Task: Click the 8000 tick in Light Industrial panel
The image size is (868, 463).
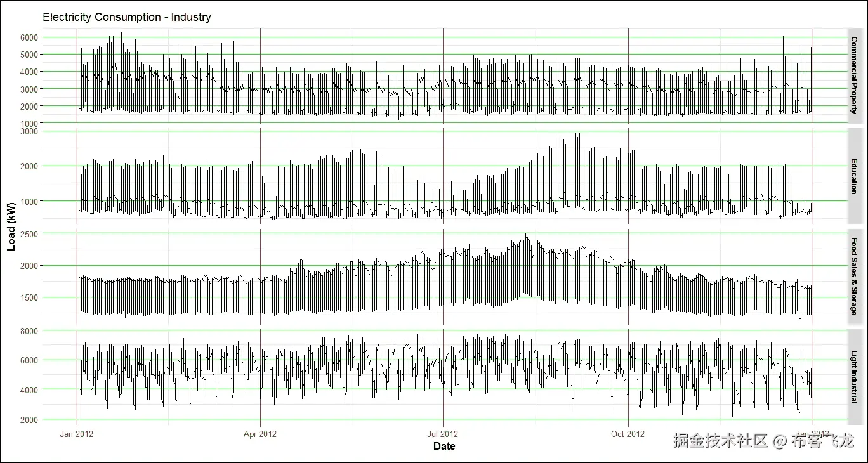Action: pyautogui.click(x=30, y=330)
